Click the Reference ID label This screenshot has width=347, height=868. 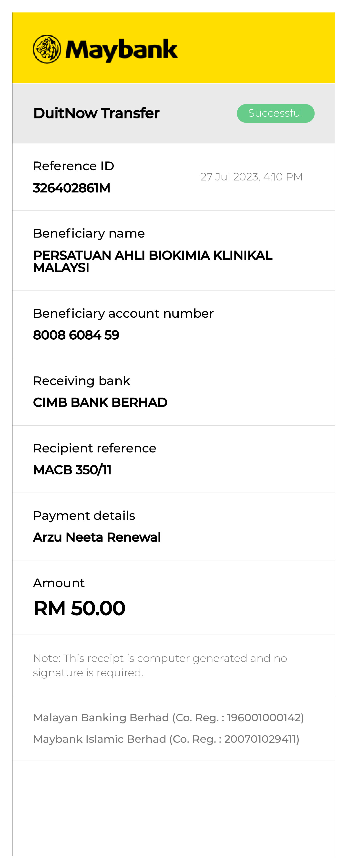pyautogui.click(x=73, y=166)
